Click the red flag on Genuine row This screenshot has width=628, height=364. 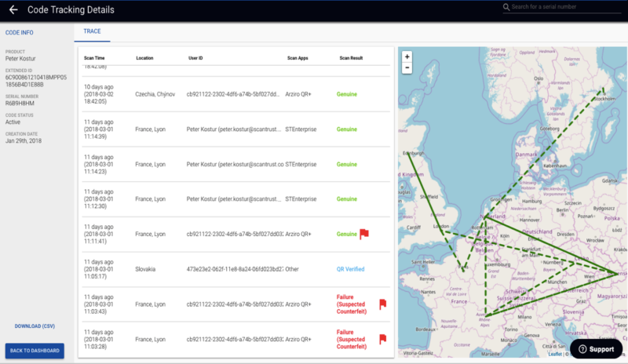364,234
